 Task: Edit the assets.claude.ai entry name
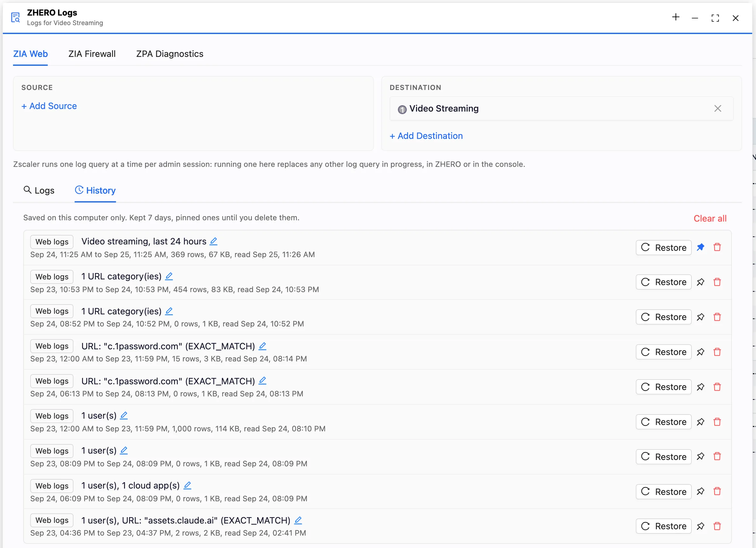tap(298, 520)
